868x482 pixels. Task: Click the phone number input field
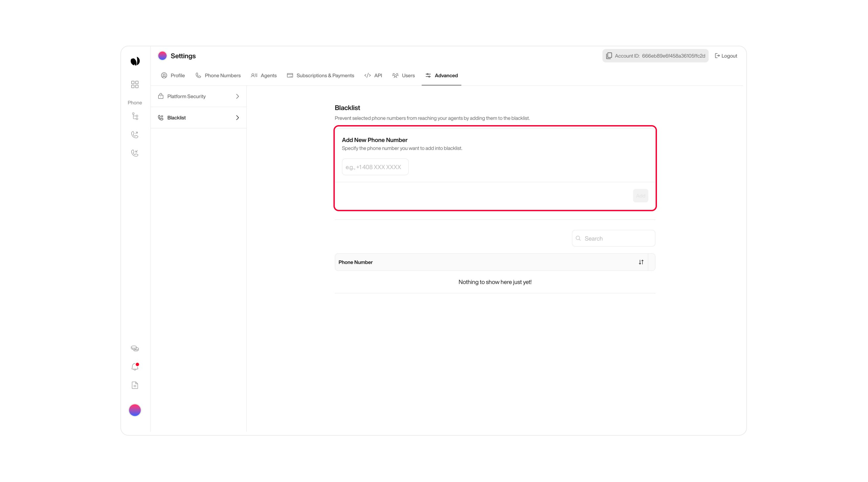pyautogui.click(x=375, y=167)
